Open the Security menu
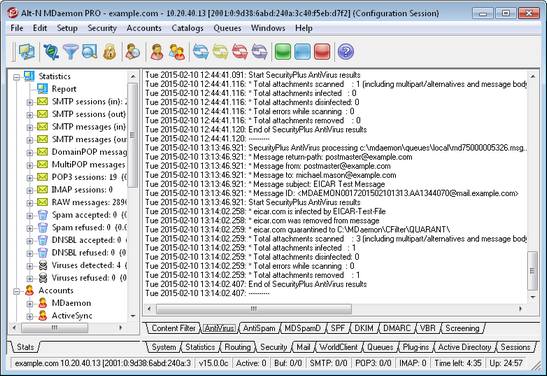Viewport: 547px width, 376px height. click(102, 28)
